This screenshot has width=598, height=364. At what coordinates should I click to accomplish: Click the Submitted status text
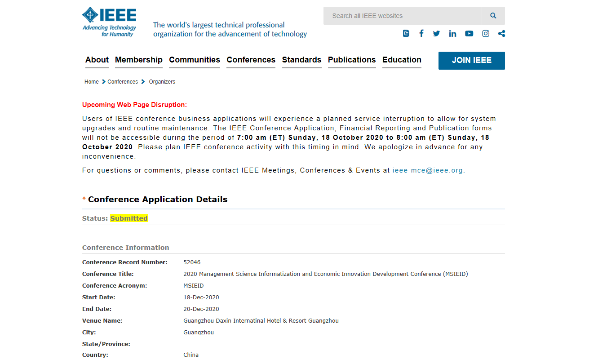(x=129, y=218)
